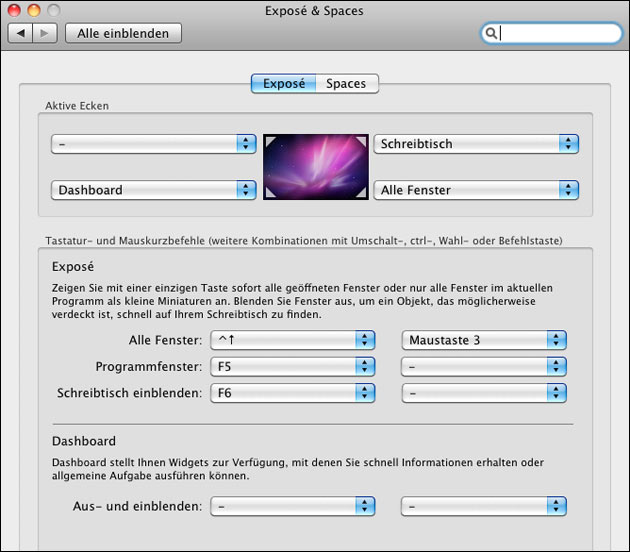Click the Alle einblenden button
630x552 pixels.
click(x=123, y=33)
